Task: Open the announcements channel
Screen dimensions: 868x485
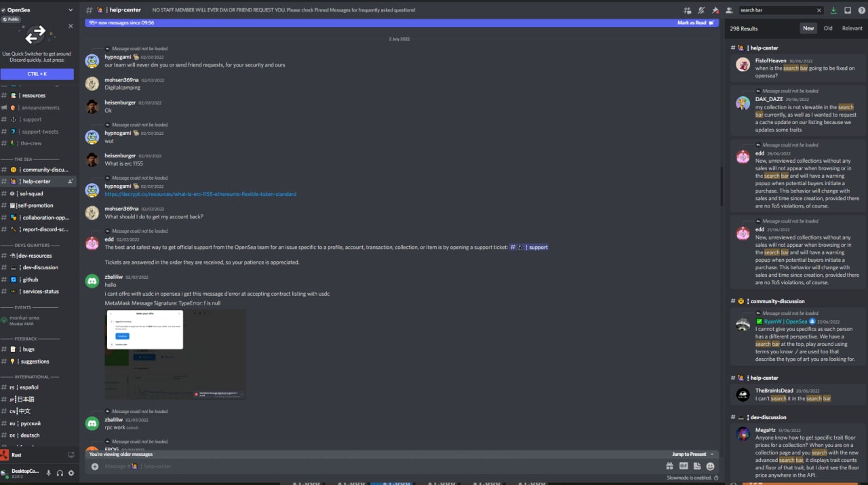Action: pos(38,107)
